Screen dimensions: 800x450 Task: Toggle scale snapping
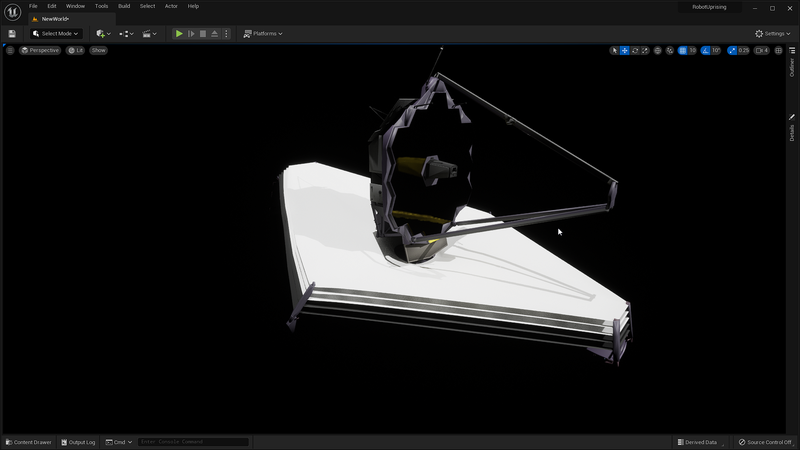click(732, 50)
